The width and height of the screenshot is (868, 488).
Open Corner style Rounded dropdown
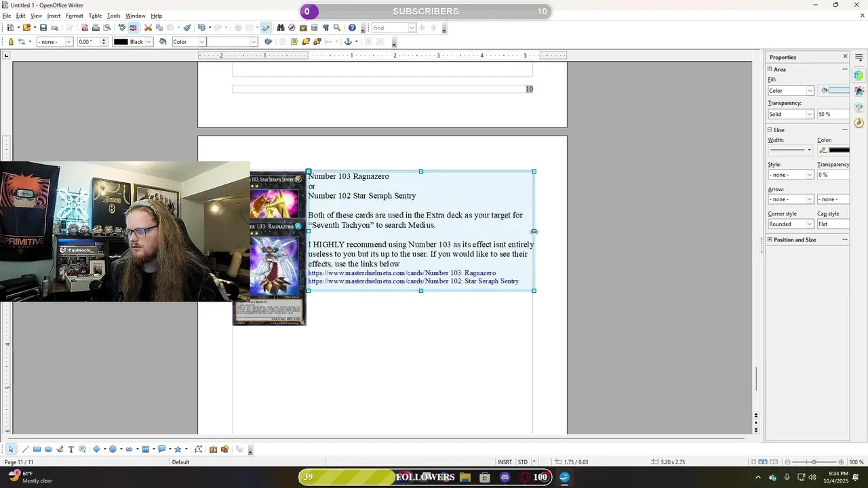point(791,224)
